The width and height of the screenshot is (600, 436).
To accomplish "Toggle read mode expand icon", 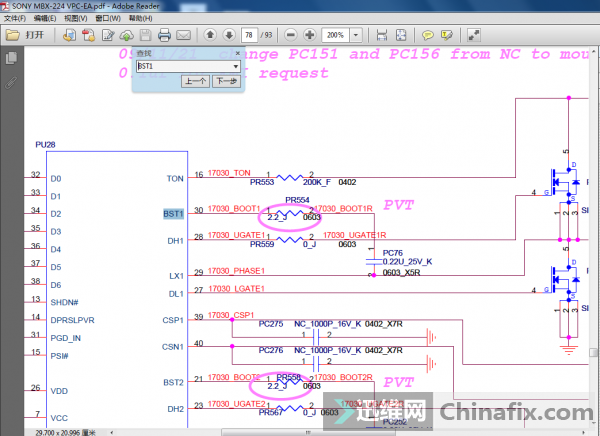I will pyautogui.click(x=474, y=35).
